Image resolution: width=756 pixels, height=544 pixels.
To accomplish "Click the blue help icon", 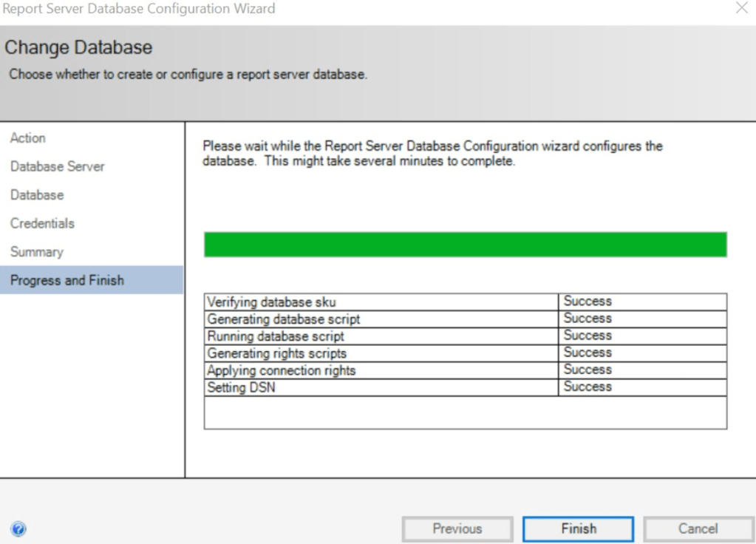I will [x=18, y=529].
